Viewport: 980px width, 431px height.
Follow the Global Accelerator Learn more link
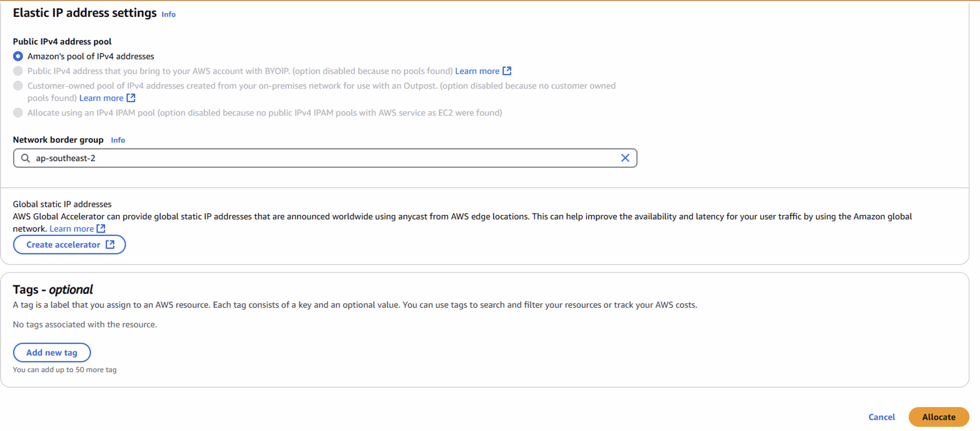pos(72,228)
